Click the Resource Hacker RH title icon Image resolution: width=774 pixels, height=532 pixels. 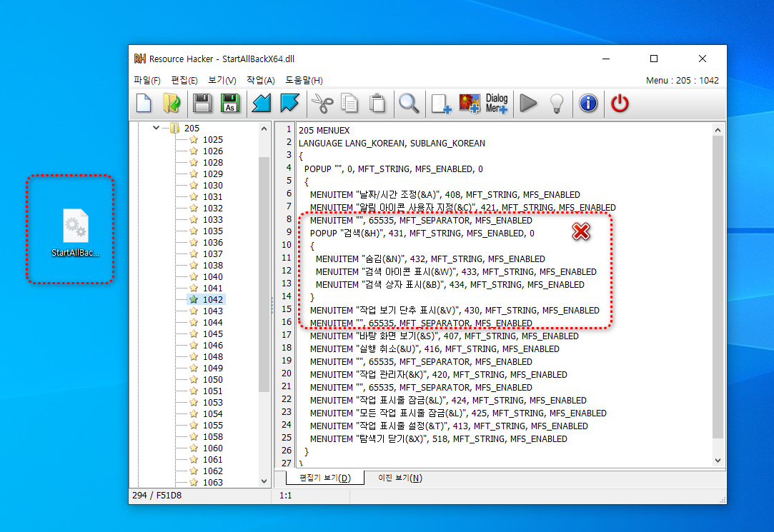(x=139, y=59)
